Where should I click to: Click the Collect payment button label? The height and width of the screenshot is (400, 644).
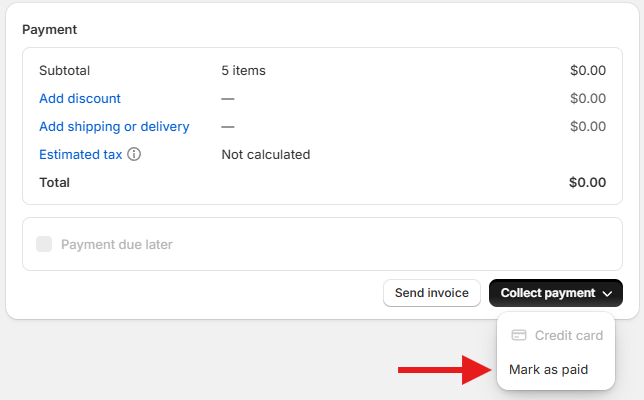coord(548,293)
